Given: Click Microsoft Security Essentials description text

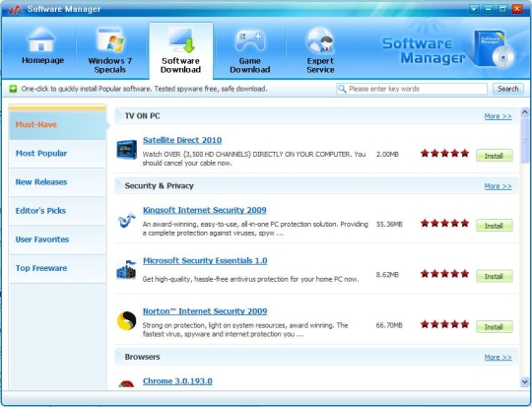Looking at the screenshot, I should point(250,279).
